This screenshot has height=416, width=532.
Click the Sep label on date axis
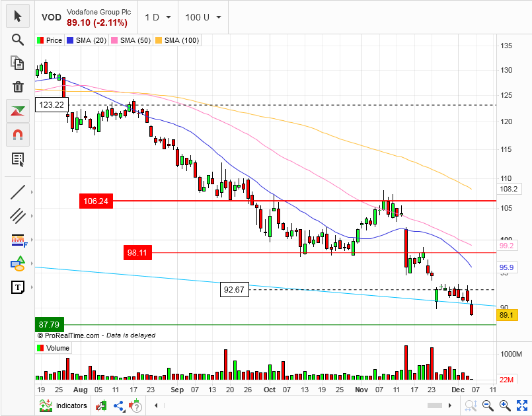point(177,390)
